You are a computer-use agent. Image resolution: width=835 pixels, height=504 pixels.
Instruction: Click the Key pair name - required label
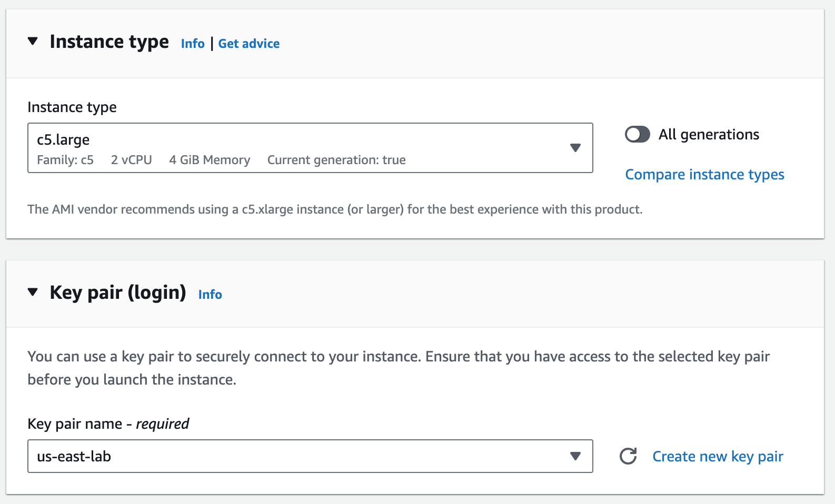[108, 424]
